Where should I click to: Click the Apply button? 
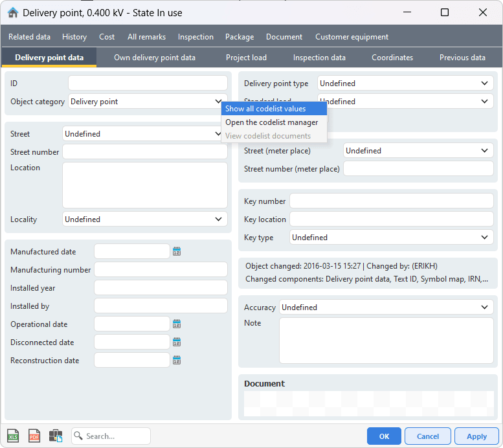pyautogui.click(x=476, y=436)
